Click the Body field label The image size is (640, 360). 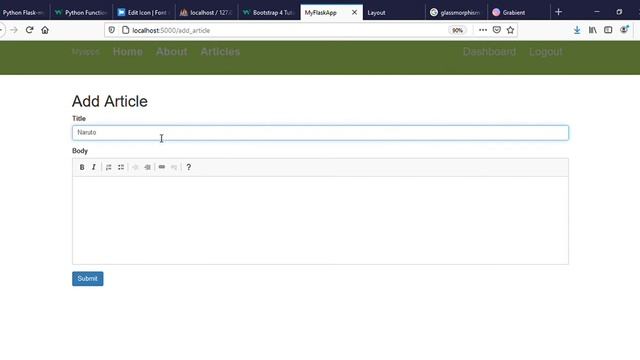pyautogui.click(x=80, y=151)
